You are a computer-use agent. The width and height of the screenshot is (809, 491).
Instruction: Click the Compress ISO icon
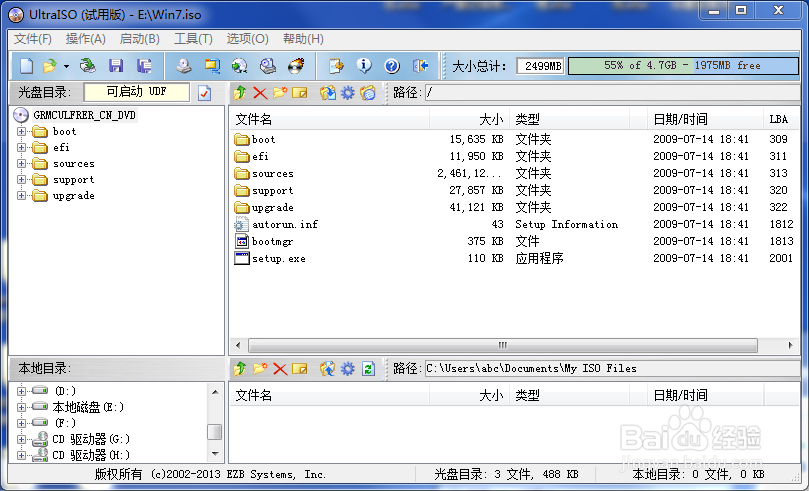tap(212, 66)
